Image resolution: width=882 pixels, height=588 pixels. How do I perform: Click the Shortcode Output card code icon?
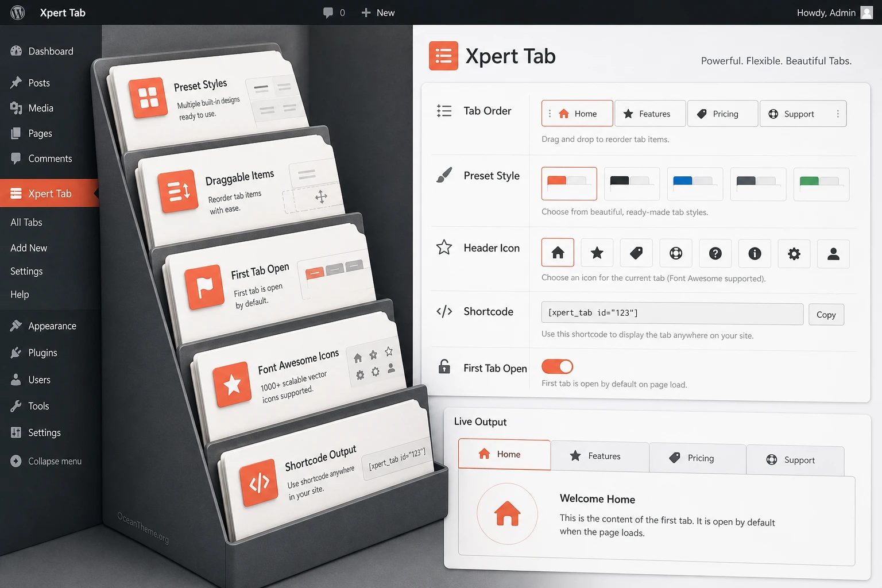(259, 483)
